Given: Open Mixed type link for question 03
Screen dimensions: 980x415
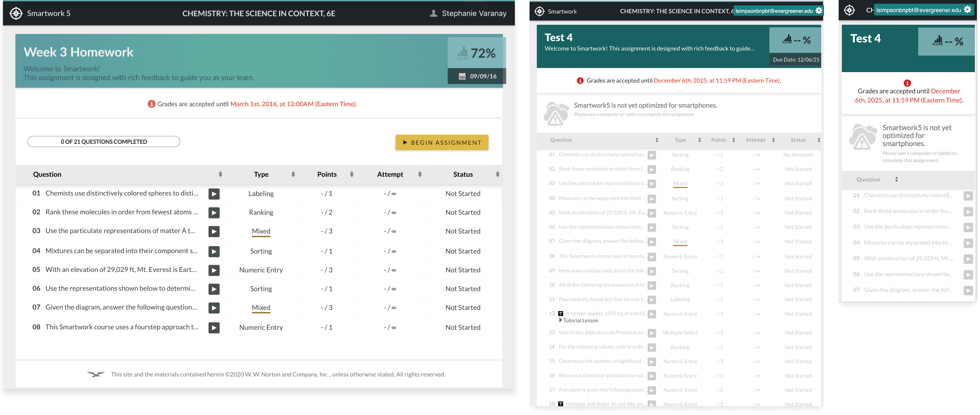Looking at the screenshot, I should click(x=261, y=231).
